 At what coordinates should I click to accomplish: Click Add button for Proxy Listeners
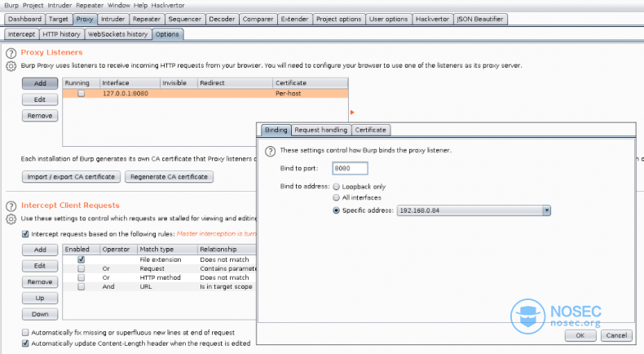coord(40,83)
